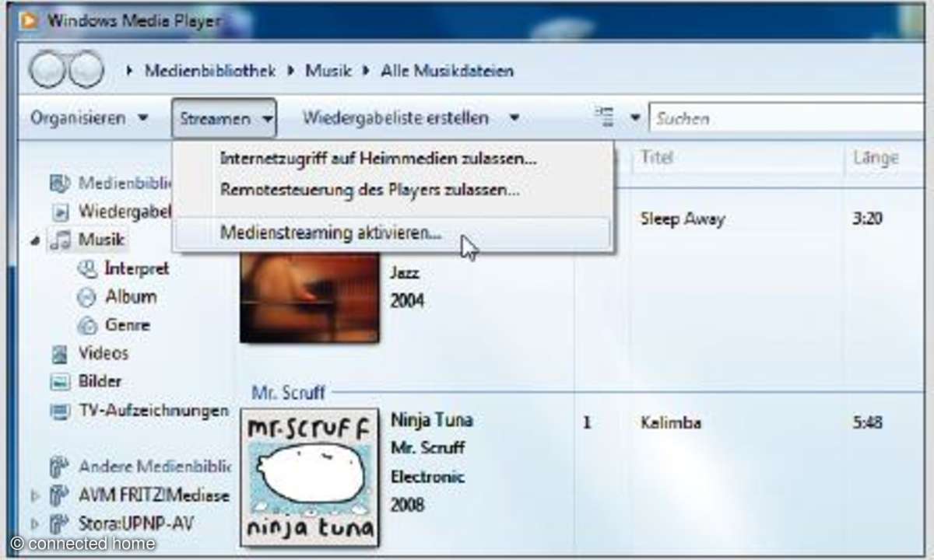Sort by the Titel column header
This screenshot has width=934, height=560.
coord(656,157)
